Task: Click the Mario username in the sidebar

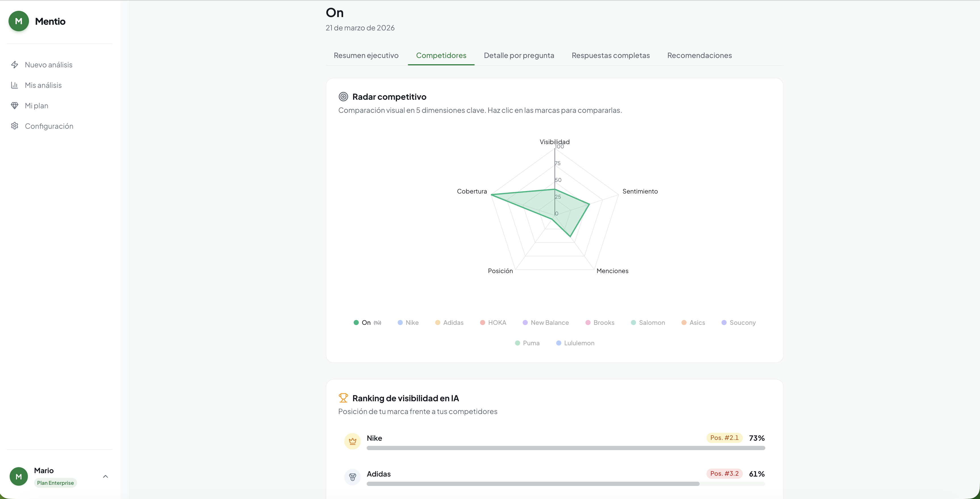Action: [x=44, y=471]
